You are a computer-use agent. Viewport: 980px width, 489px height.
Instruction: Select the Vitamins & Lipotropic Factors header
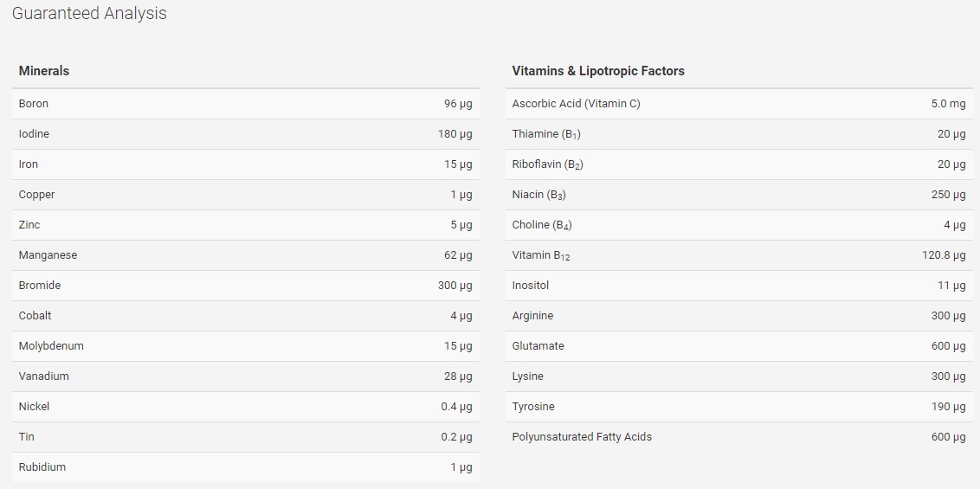598,71
